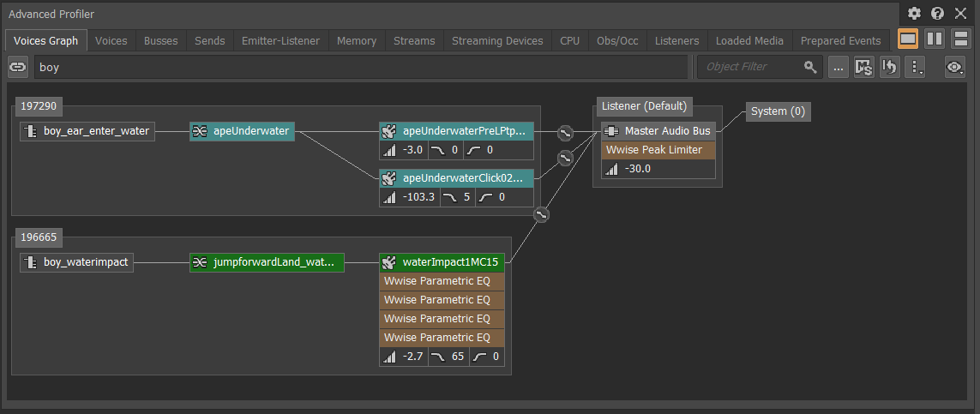Enable the top-bottom stacked split layout
Screen dimensions: 980x414
(x=960, y=39)
